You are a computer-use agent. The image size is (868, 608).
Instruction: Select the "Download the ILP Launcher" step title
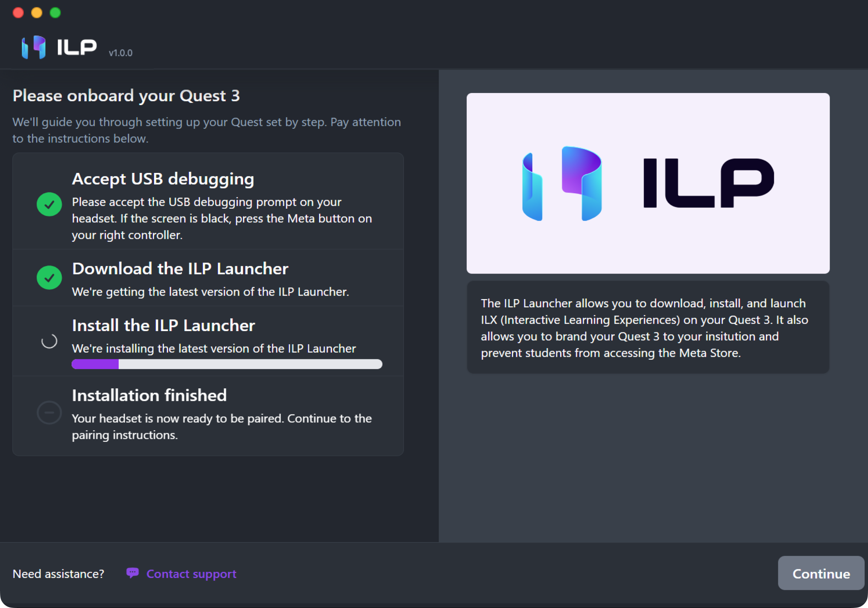tap(180, 269)
